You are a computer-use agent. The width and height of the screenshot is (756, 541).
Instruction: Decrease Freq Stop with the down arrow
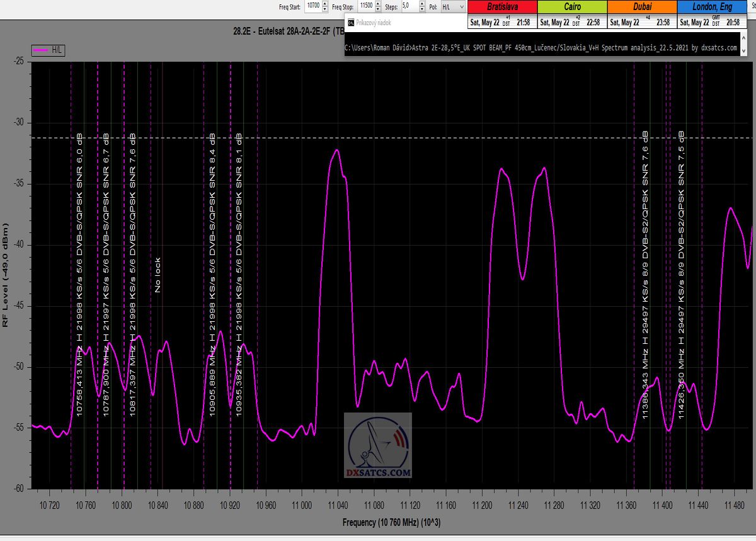pos(377,9)
